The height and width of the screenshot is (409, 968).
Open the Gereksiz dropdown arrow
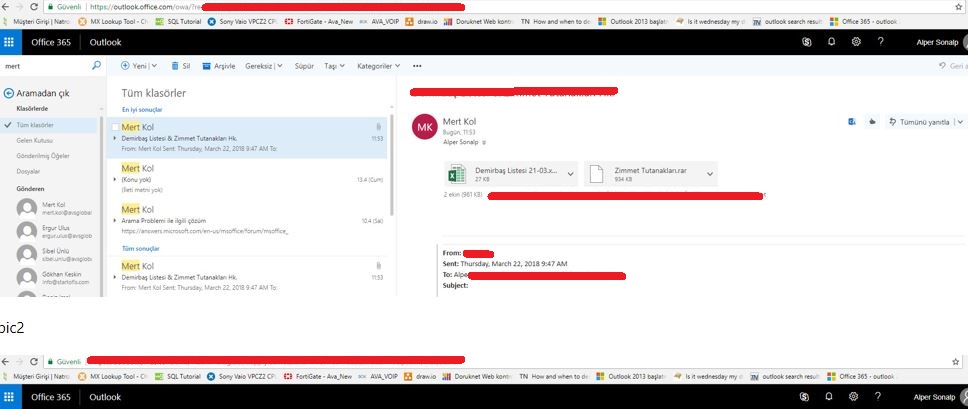[280, 66]
